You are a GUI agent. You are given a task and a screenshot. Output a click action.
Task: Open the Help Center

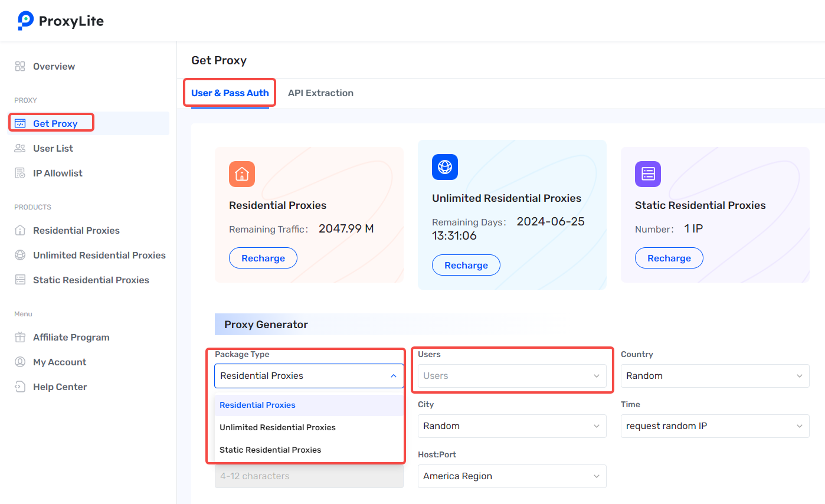pyautogui.click(x=60, y=387)
